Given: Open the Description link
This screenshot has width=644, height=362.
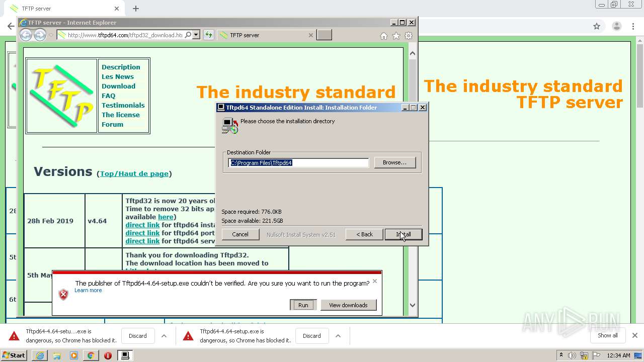Looking at the screenshot, I should pyautogui.click(x=121, y=67).
